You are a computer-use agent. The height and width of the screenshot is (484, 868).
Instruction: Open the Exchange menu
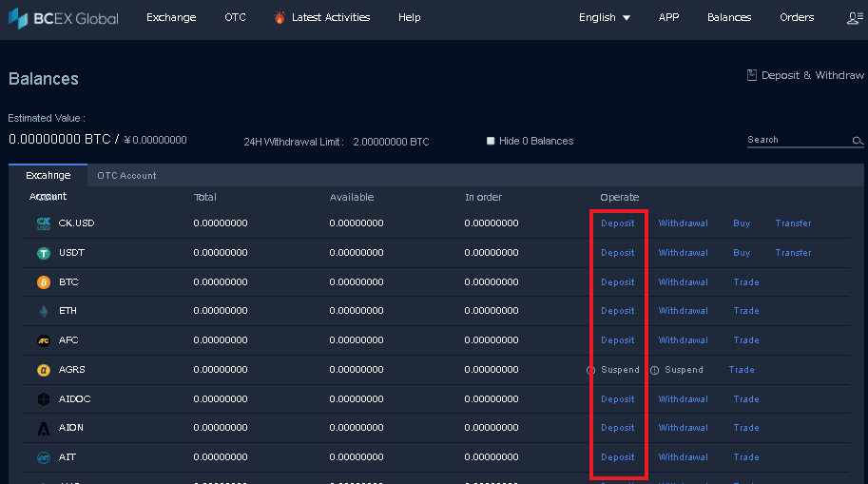[x=171, y=18]
